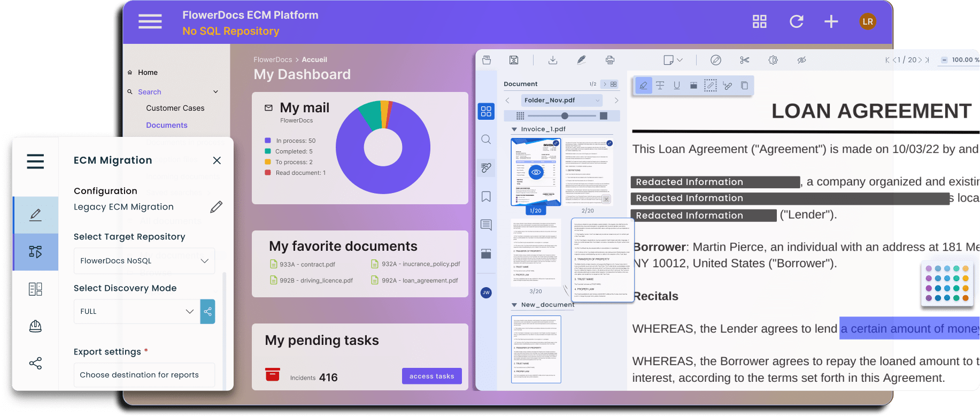Open 992A - loan_agreement.pdf favorite document

tap(419, 280)
